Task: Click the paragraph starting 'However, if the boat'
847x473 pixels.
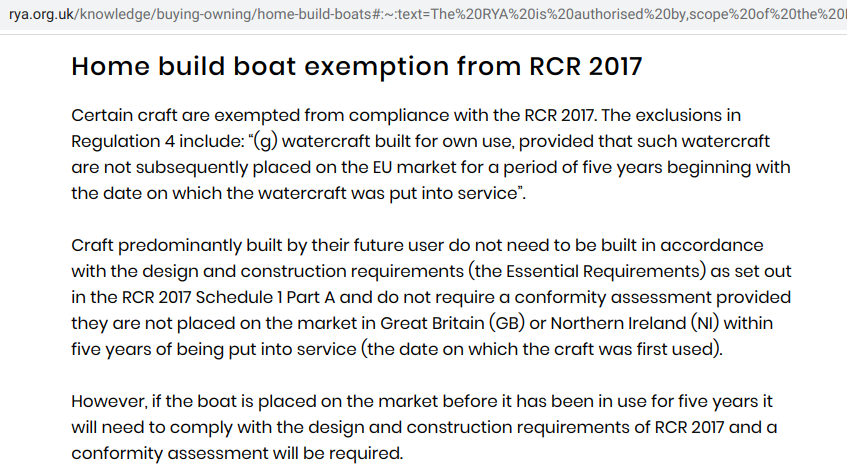Action: click(424, 427)
